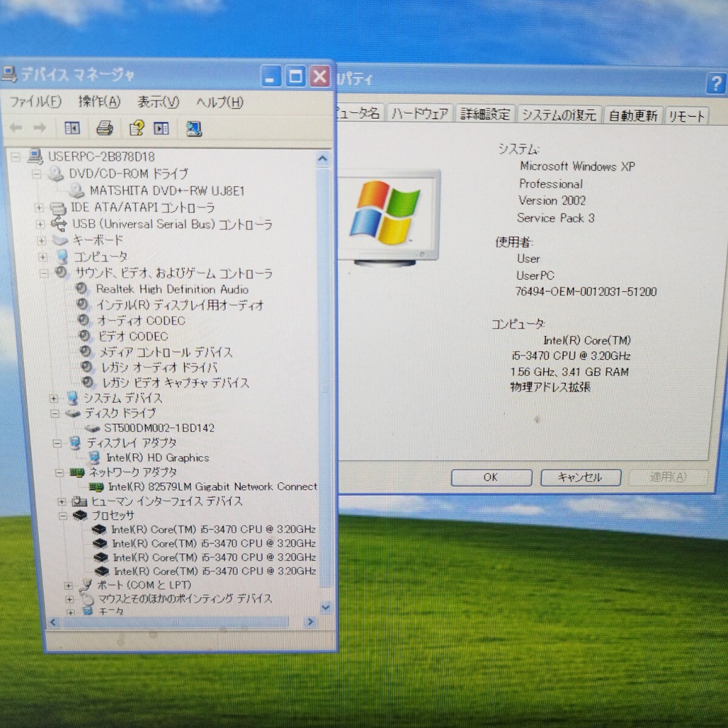Select the レガシ オーディオ ドライバ icon
728x728 pixels.
coord(88,367)
